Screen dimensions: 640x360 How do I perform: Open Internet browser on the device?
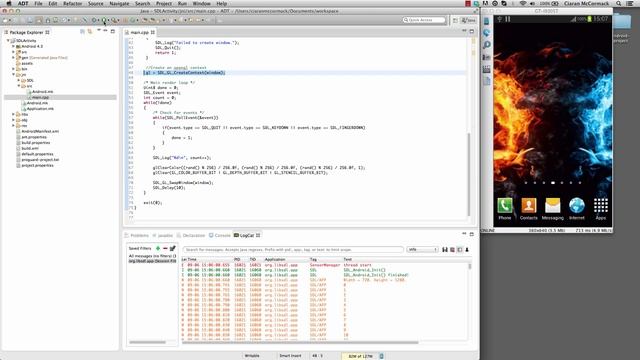point(577,209)
